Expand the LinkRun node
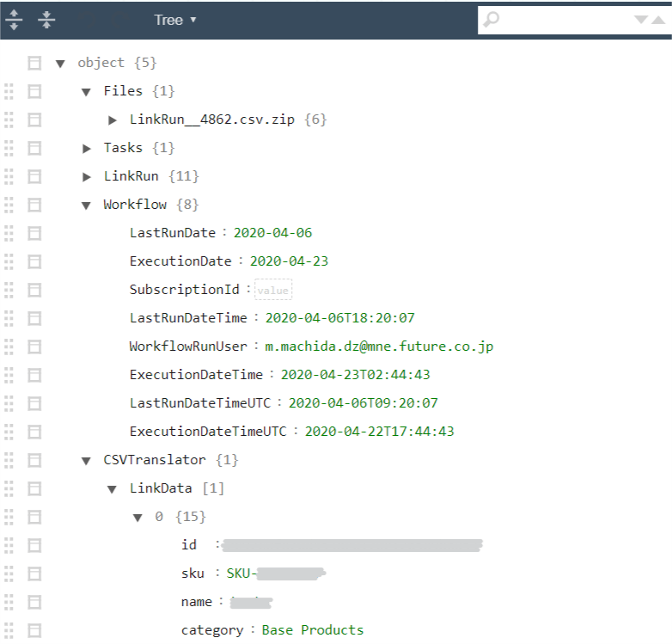 click(86, 177)
